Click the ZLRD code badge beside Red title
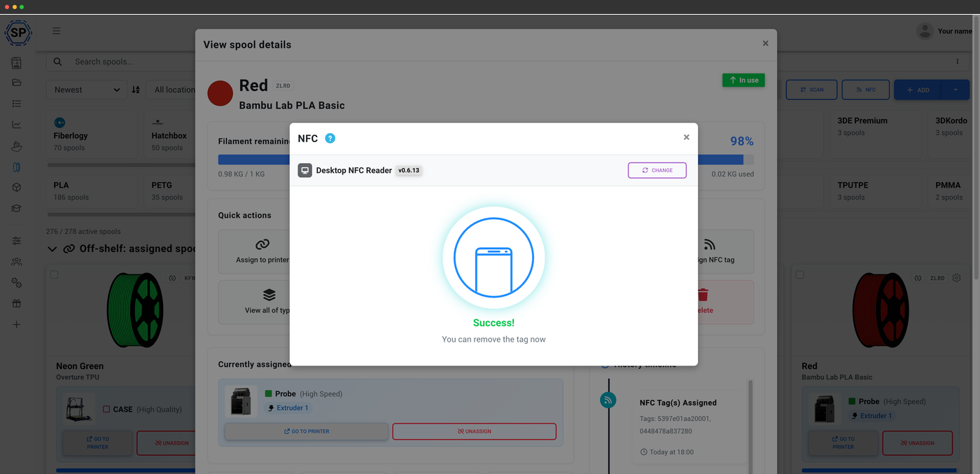980x474 pixels. pos(283,86)
